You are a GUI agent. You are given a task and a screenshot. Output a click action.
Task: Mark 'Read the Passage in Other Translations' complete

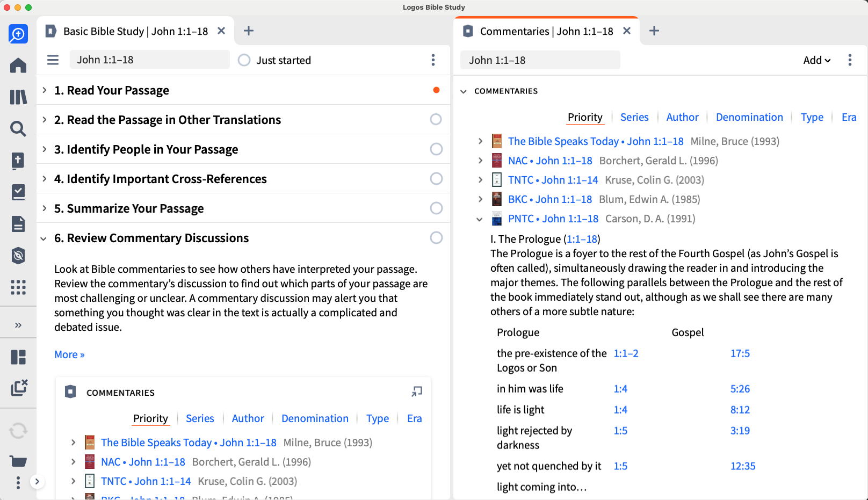pos(436,119)
